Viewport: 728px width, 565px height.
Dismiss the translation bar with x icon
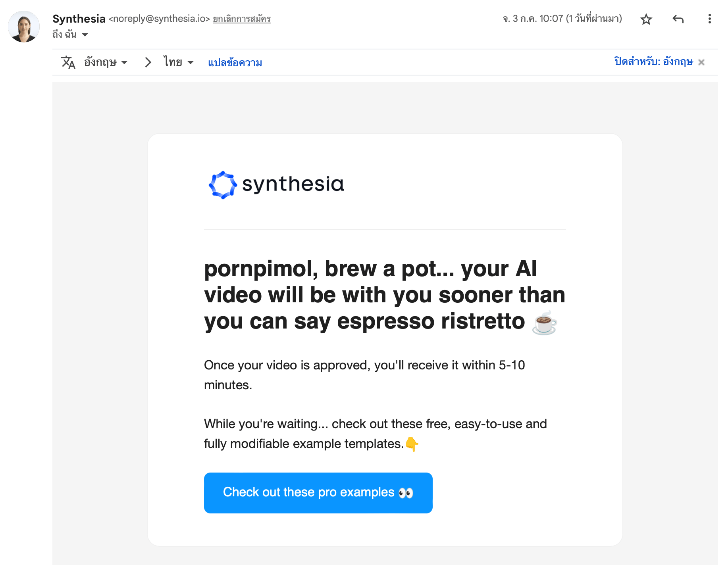pyautogui.click(x=701, y=62)
